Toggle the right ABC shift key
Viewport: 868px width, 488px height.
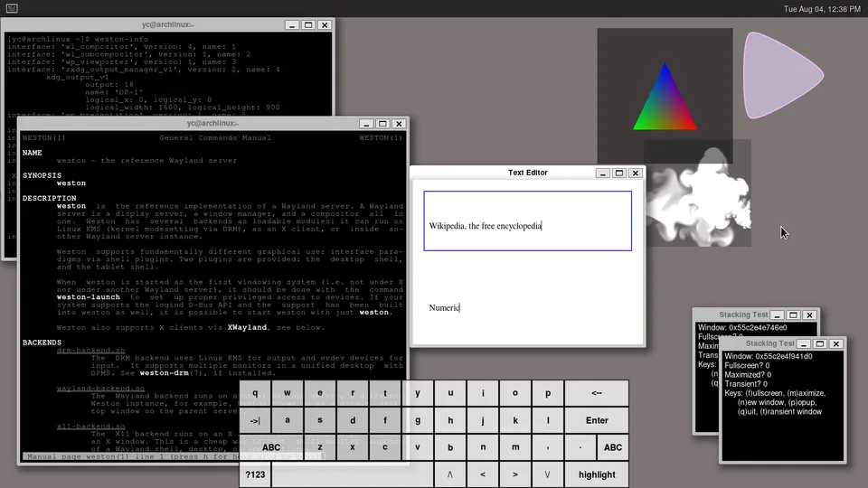(613, 447)
